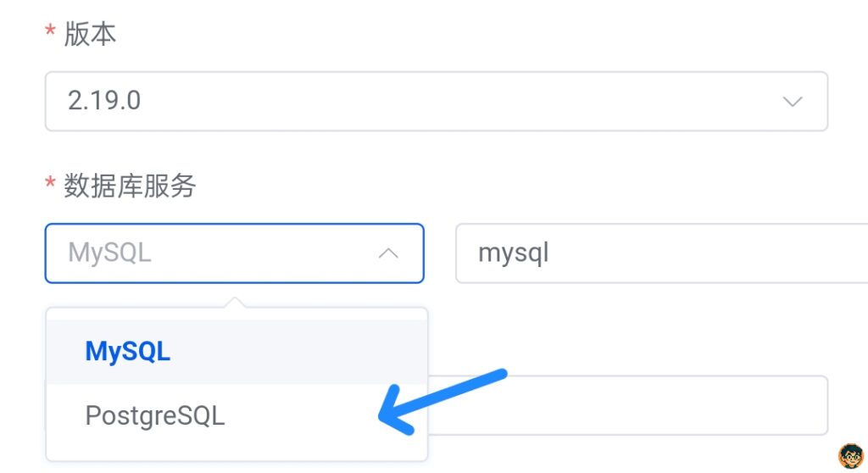This screenshot has height=473, width=868.
Task: Click the 数据库服务 field label
Action: coord(130,185)
